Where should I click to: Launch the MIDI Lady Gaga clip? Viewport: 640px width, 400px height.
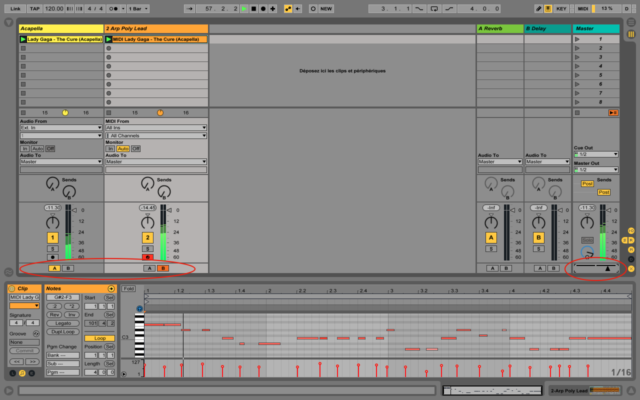pos(109,39)
